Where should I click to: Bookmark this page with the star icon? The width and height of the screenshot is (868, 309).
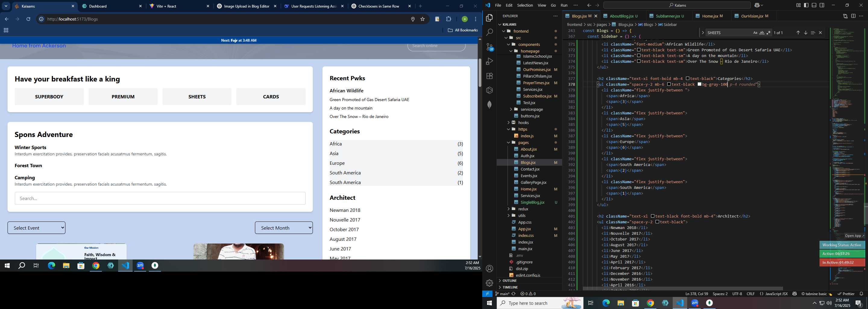(x=423, y=19)
